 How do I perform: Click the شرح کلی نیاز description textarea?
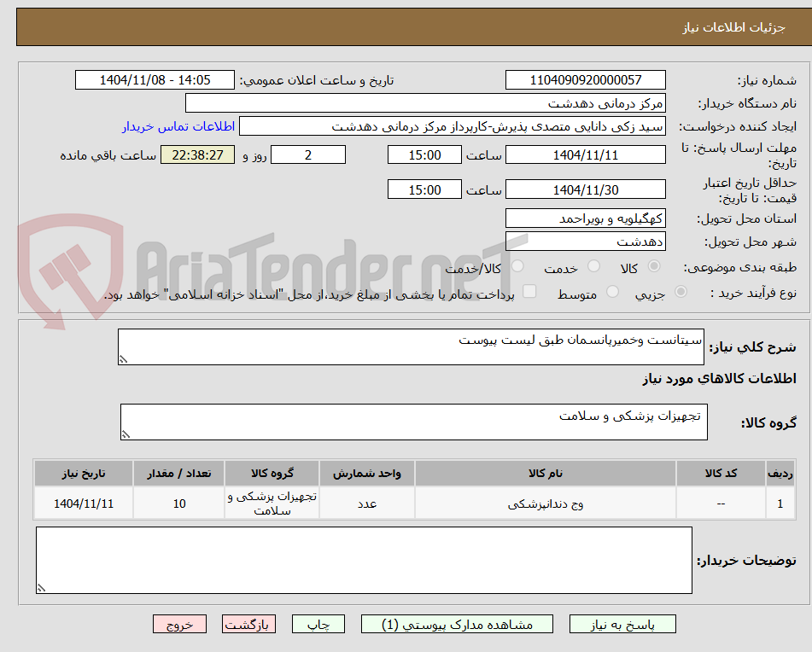click(411, 346)
